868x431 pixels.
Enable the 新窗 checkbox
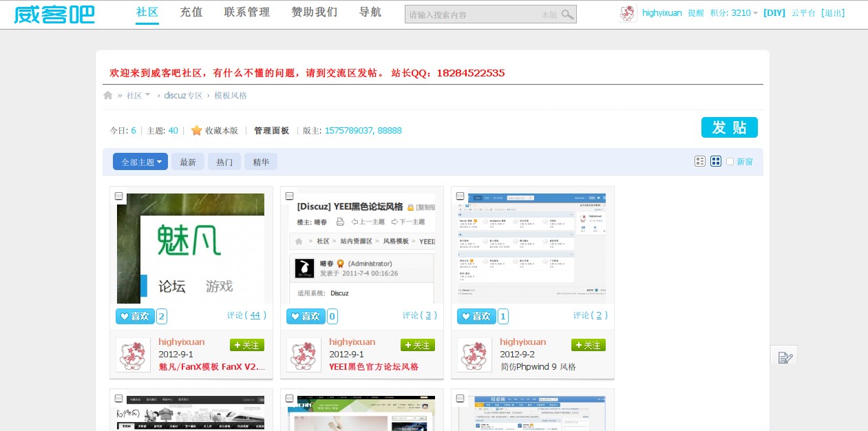pos(730,161)
